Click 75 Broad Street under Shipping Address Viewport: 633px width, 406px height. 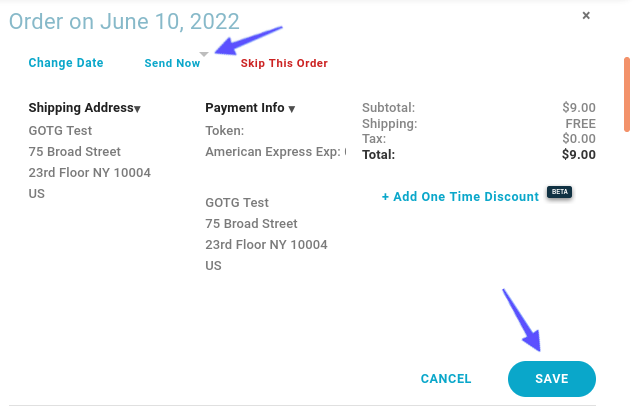click(x=75, y=152)
